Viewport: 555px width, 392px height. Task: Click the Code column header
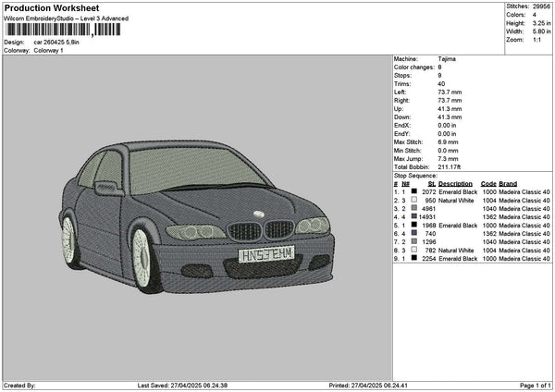[488, 183]
